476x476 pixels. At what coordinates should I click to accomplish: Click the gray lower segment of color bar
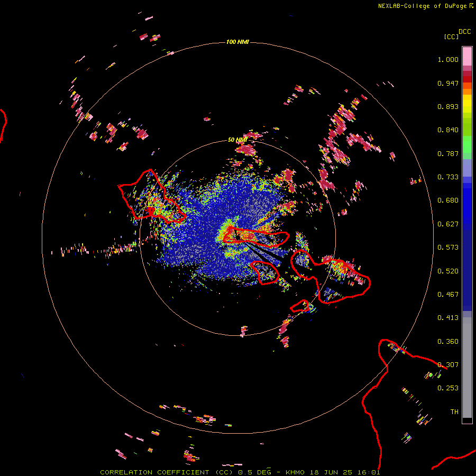click(467, 368)
